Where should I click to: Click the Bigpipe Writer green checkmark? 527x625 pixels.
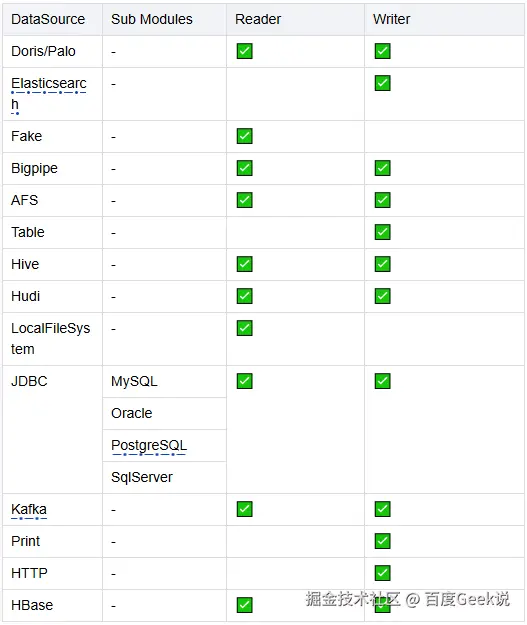(x=382, y=168)
